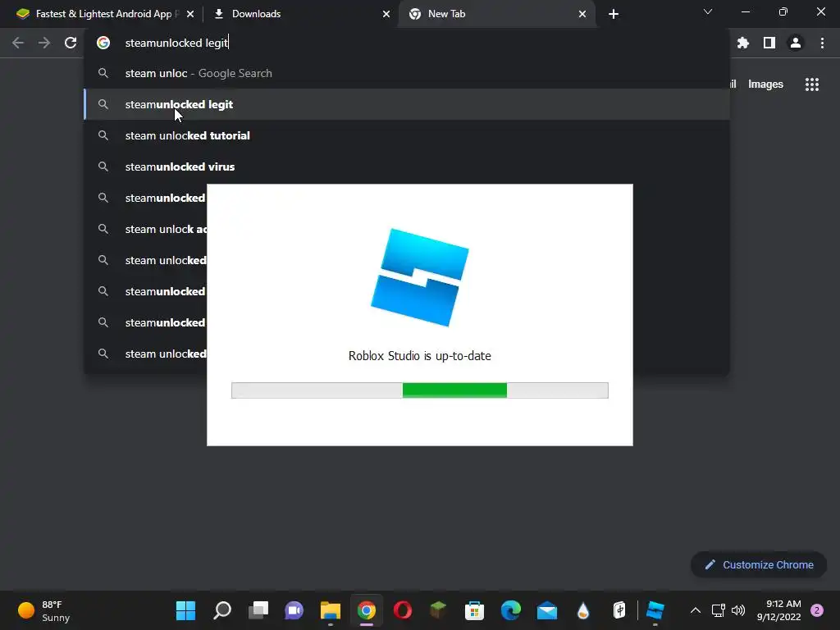The width and height of the screenshot is (840, 630).
Task: Click the Roblox Studio logo in the splash window
Action: point(420,277)
